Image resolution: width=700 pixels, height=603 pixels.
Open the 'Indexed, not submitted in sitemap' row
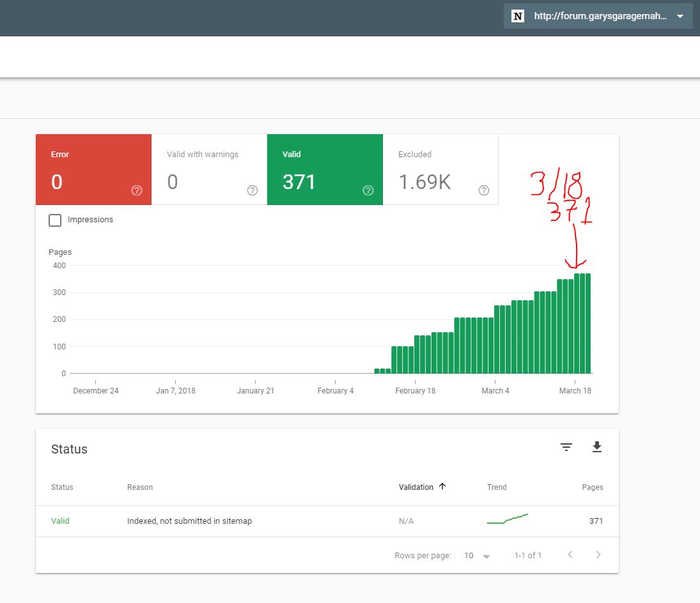point(189,521)
